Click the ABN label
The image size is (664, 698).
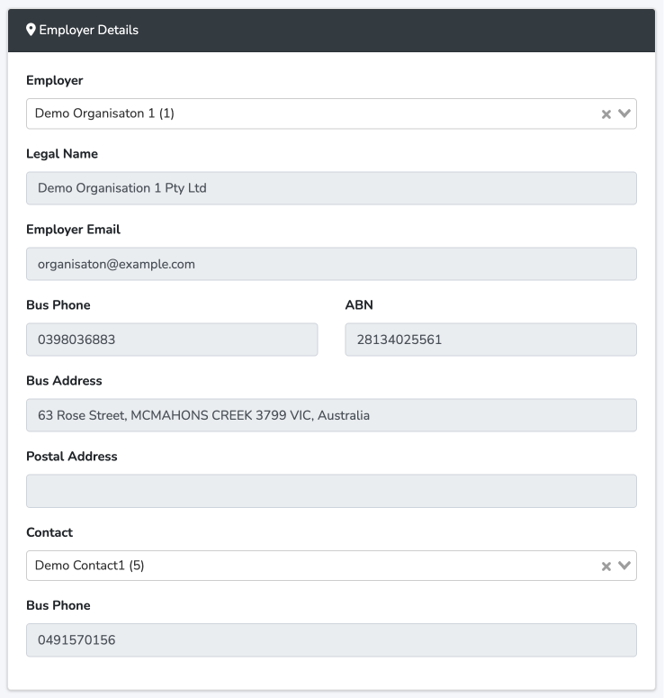coord(359,305)
